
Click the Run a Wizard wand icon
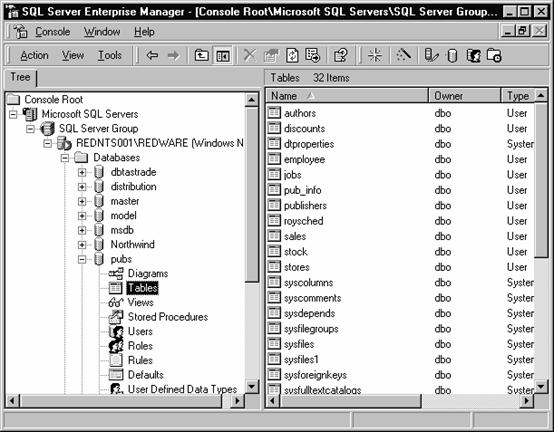tap(403, 55)
